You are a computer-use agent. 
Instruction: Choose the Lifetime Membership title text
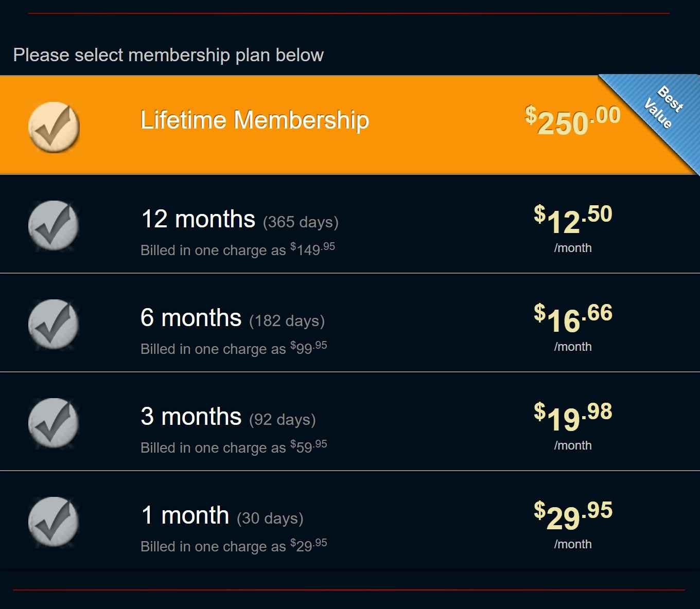(x=255, y=120)
